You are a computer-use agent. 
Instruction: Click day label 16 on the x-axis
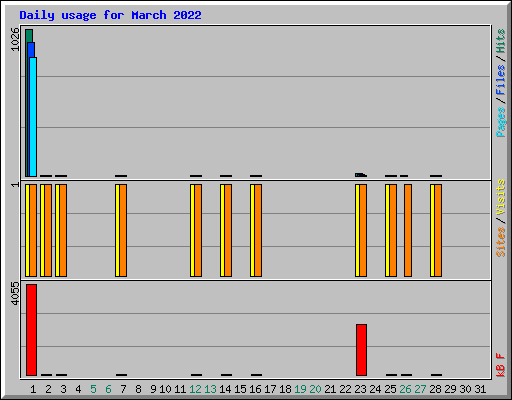pyautogui.click(x=255, y=389)
